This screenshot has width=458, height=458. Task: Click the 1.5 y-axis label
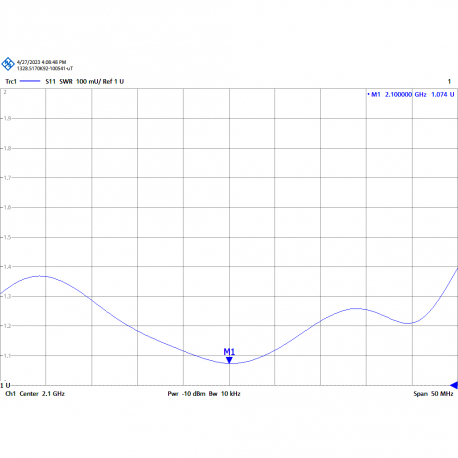coord(7,237)
